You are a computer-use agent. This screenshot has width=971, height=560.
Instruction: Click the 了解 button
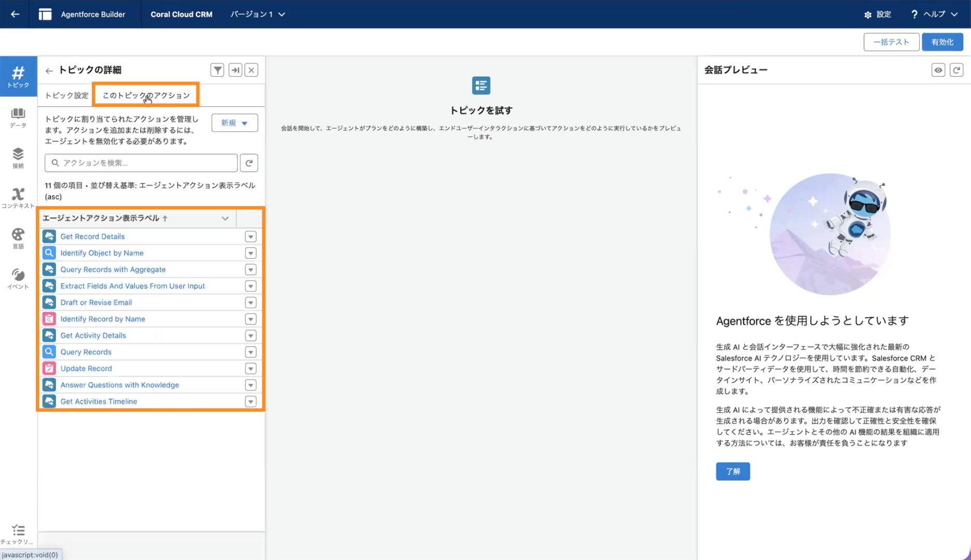point(733,471)
